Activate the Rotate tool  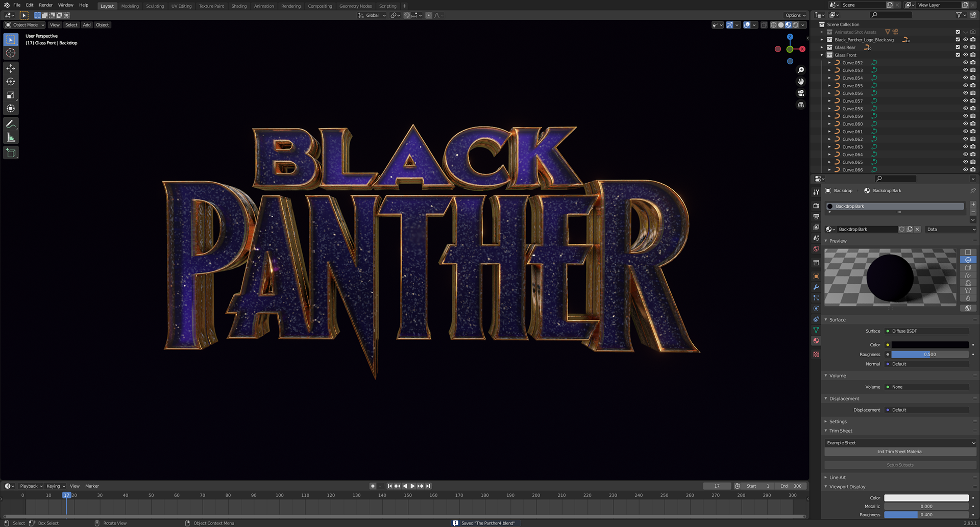[11, 82]
